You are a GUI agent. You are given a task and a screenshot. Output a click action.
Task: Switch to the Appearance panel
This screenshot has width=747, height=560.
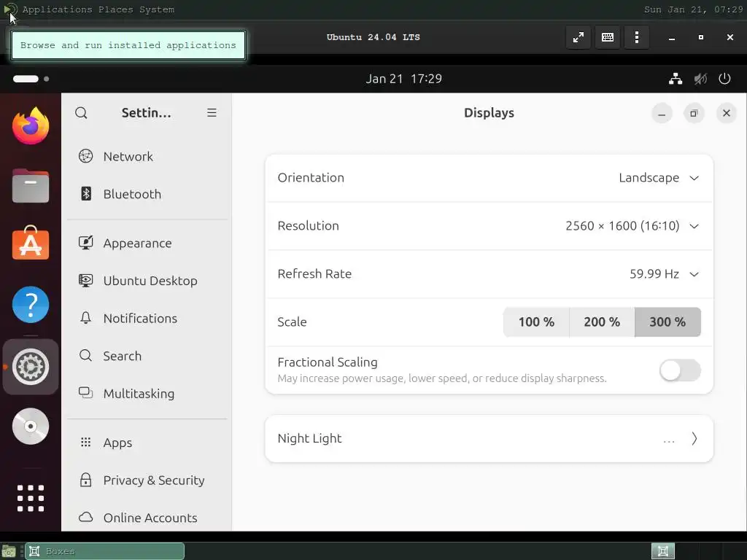[147, 243]
